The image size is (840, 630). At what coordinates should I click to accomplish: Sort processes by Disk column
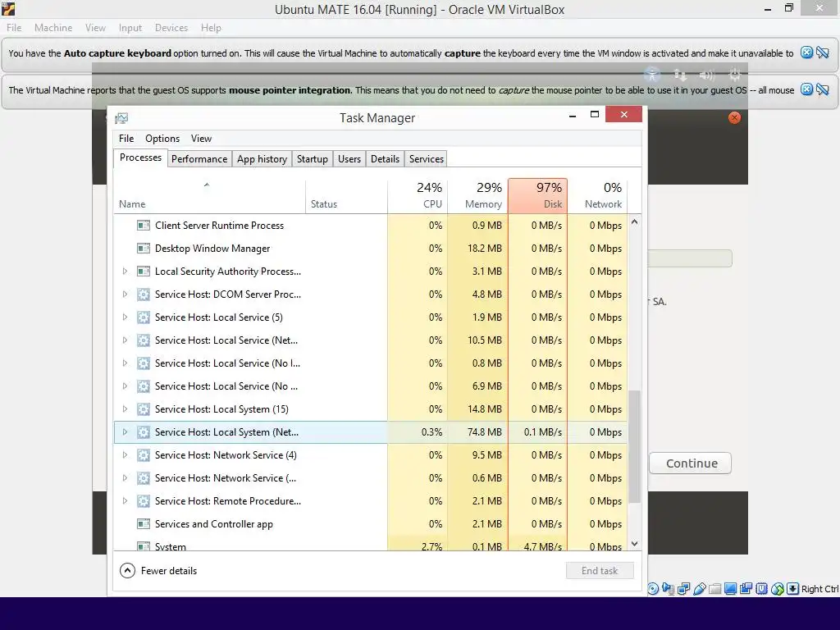pos(537,195)
